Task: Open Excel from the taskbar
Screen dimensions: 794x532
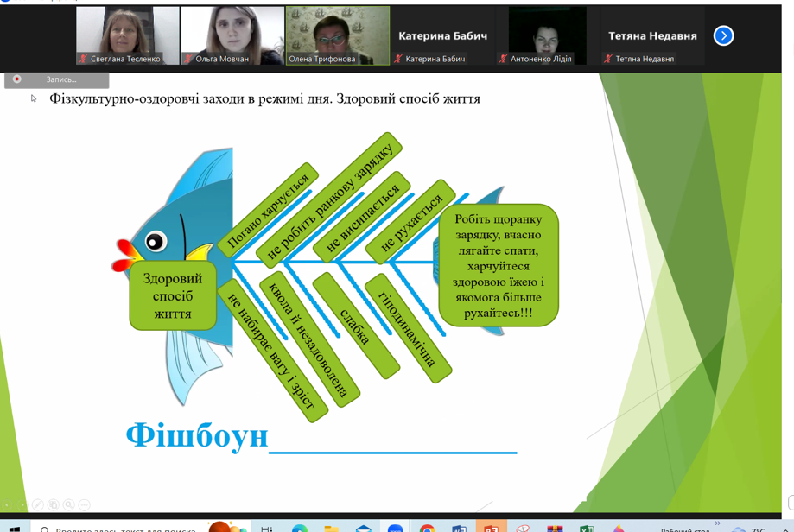Action: coord(587,528)
